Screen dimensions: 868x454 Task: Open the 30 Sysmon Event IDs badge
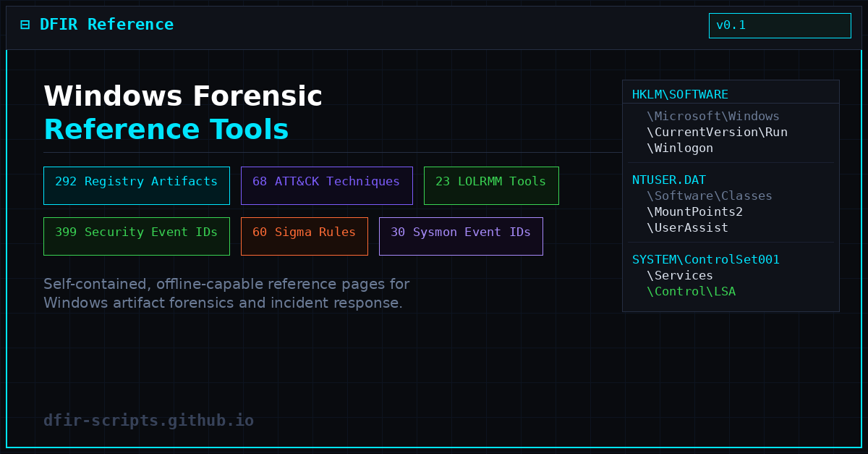(461, 236)
